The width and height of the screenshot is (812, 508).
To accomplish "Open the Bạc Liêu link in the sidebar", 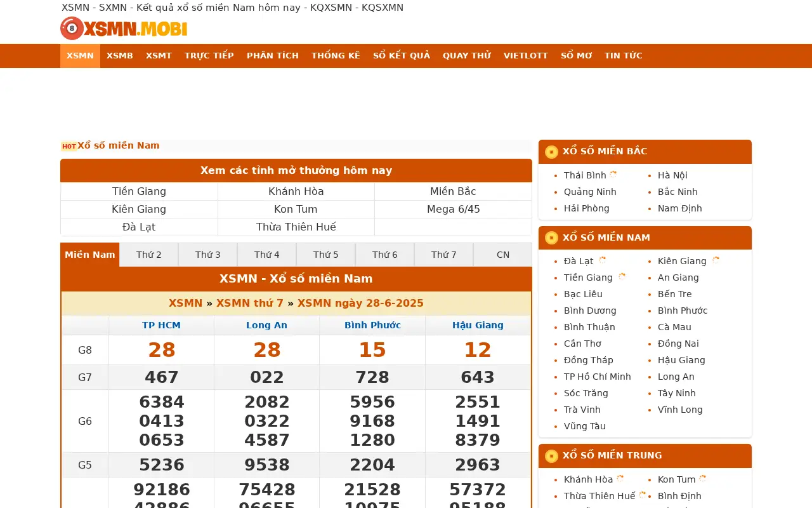I will [x=583, y=294].
